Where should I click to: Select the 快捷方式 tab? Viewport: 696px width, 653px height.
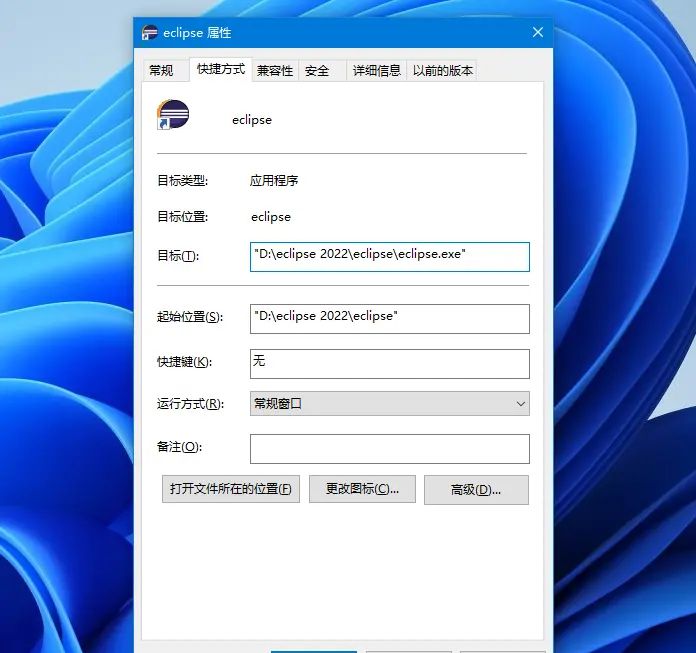[x=220, y=69]
